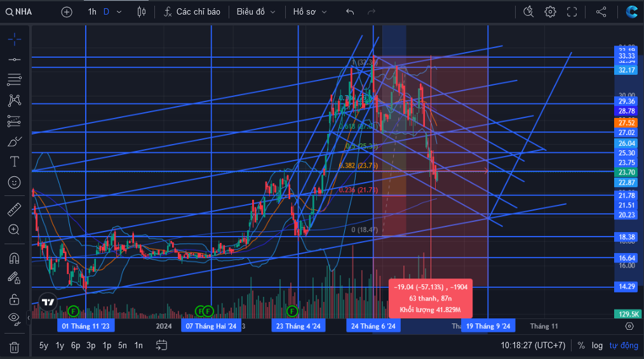Open the Hồ sơ dropdown
The width and height of the screenshot is (644, 359).
tap(310, 12)
